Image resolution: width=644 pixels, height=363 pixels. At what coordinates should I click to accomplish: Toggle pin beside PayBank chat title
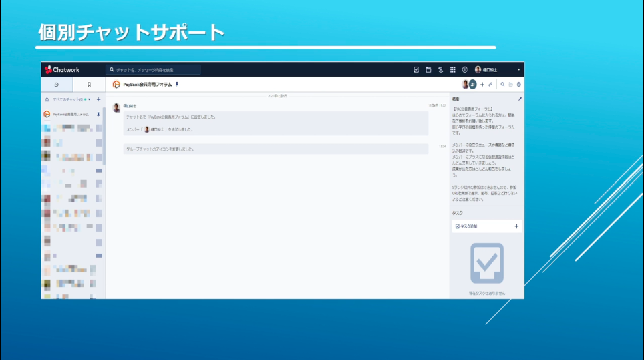coord(177,84)
